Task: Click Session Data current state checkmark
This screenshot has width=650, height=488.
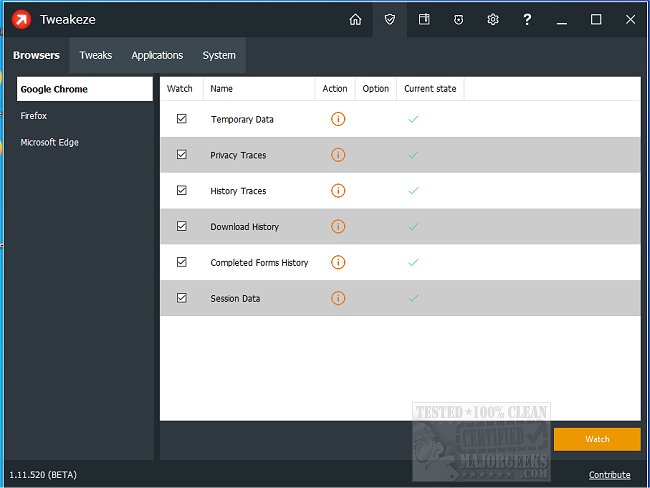Action: [413, 298]
